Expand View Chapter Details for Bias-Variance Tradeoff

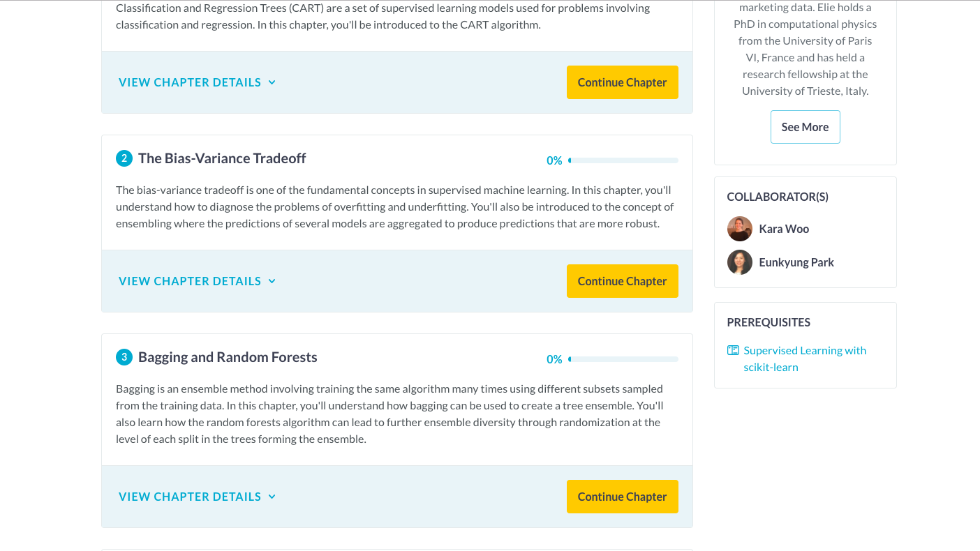click(x=197, y=281)
